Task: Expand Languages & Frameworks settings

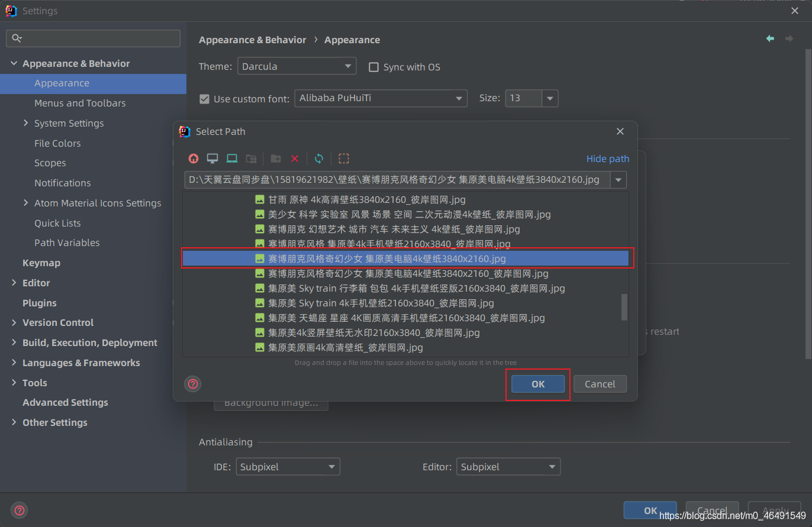Action: tap(14, 363)
